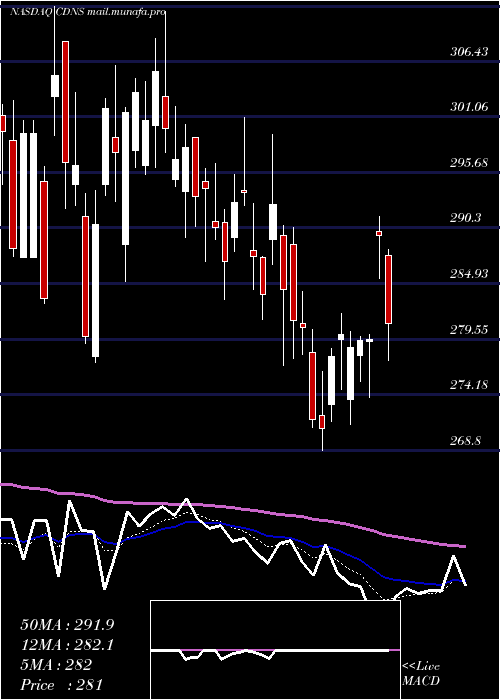Click the 12MA : 282.1 reading

point(67,645)
